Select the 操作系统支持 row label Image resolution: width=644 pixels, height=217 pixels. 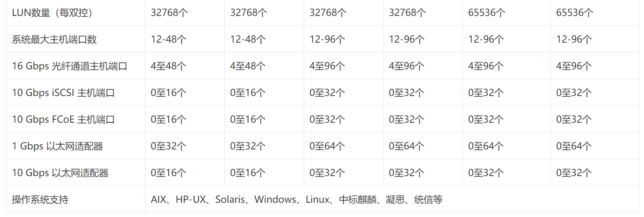(40, 199)
